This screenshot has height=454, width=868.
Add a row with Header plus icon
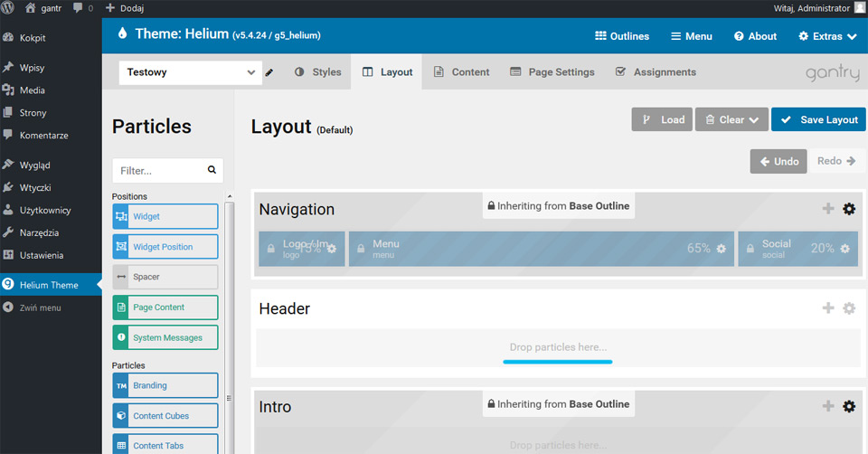[828, 307]
